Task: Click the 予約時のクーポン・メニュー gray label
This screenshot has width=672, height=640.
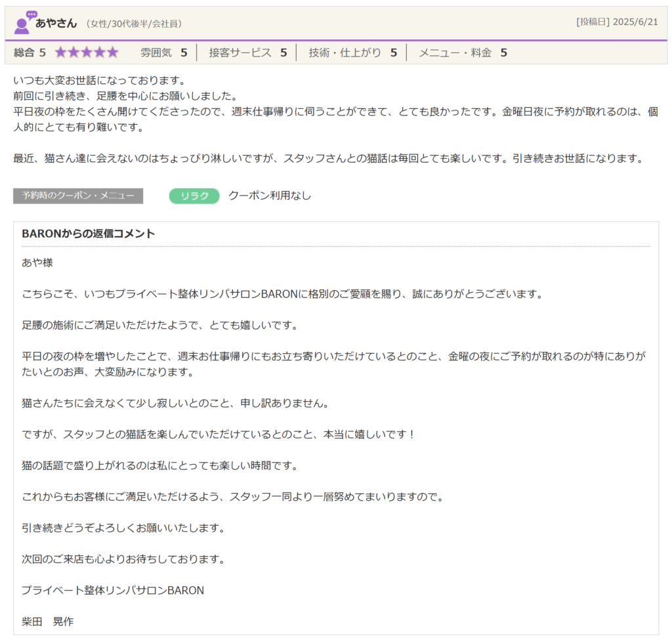Action: click(78, 196)
